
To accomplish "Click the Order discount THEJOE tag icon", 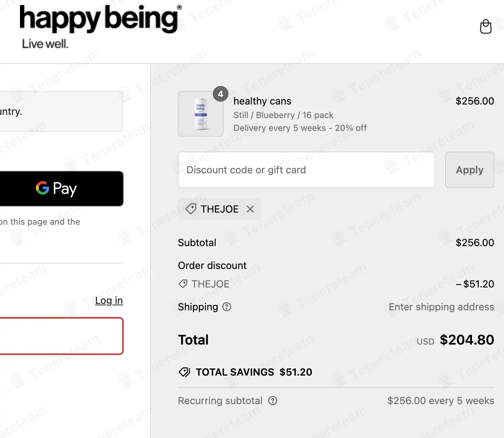I will click(183, 284).
